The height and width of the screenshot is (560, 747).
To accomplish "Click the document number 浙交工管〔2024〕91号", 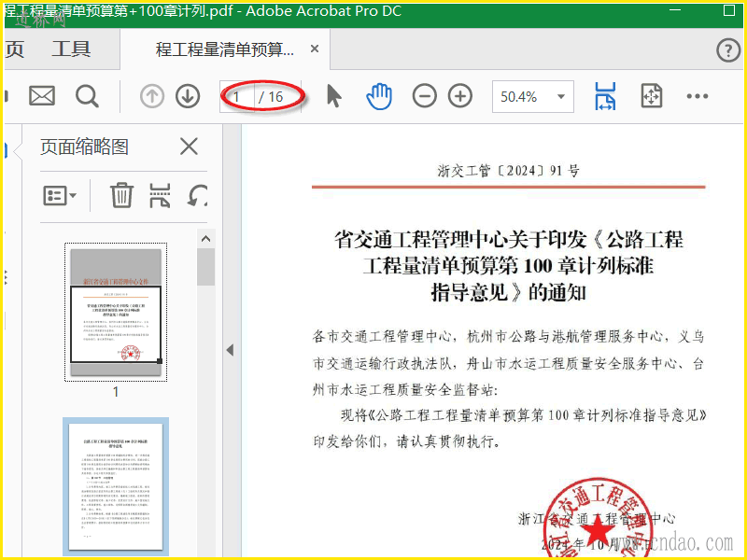I will (x=508, y=171).
